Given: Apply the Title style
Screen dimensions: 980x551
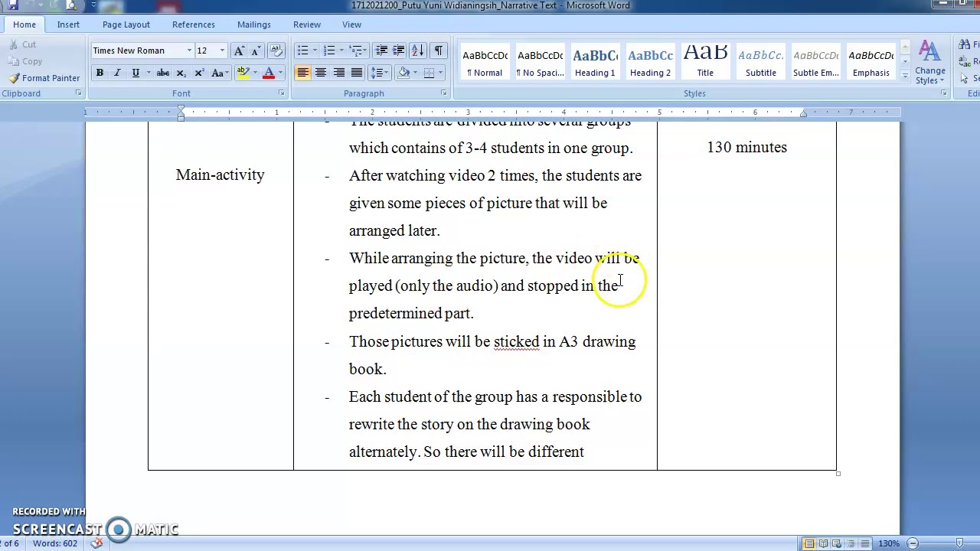Looking at the screenshot, I should pyautogui.click(x=705, y=61).
